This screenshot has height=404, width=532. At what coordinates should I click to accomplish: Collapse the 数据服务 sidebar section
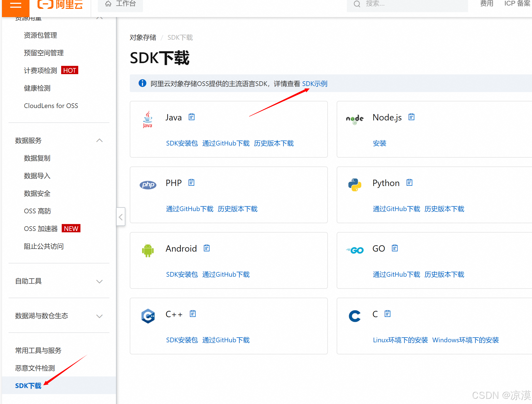click(99, 141)
